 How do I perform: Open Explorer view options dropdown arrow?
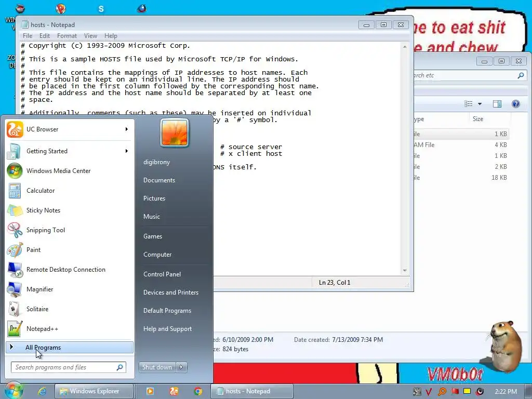pos(480,104)
